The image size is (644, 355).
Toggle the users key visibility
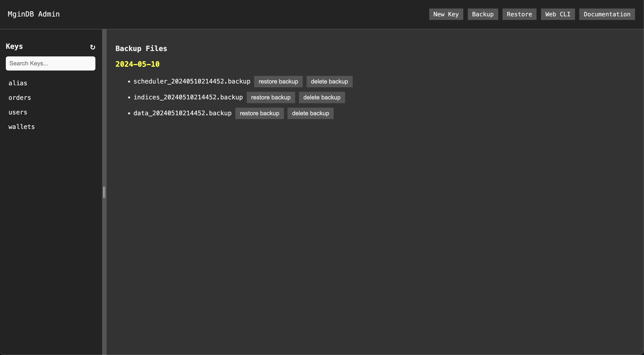17,112
